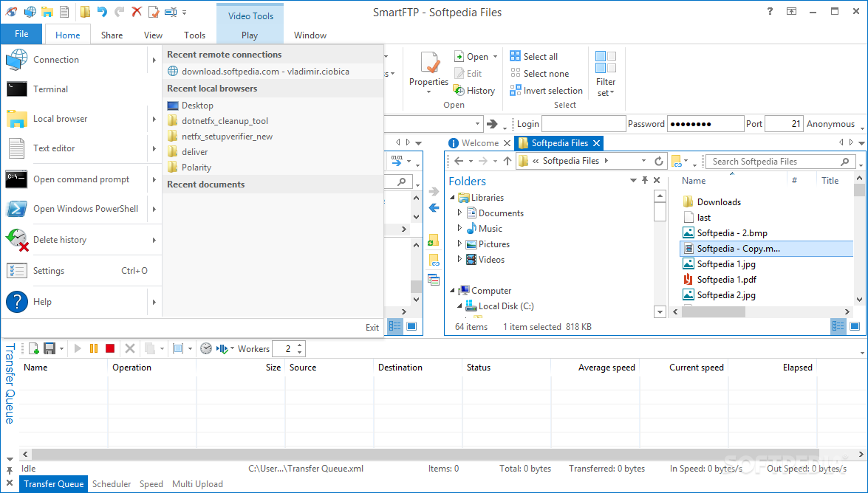Click the Undo icon in quick access toolbar

(102, 11)
